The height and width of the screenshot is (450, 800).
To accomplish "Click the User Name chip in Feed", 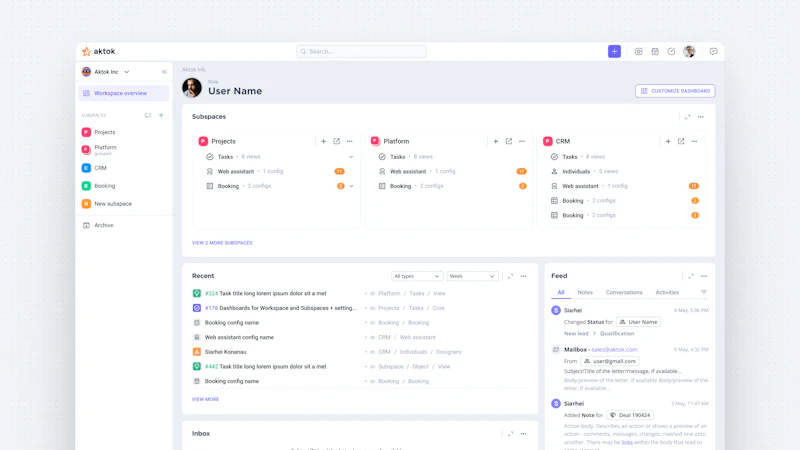I will click(x=638, y=322).
